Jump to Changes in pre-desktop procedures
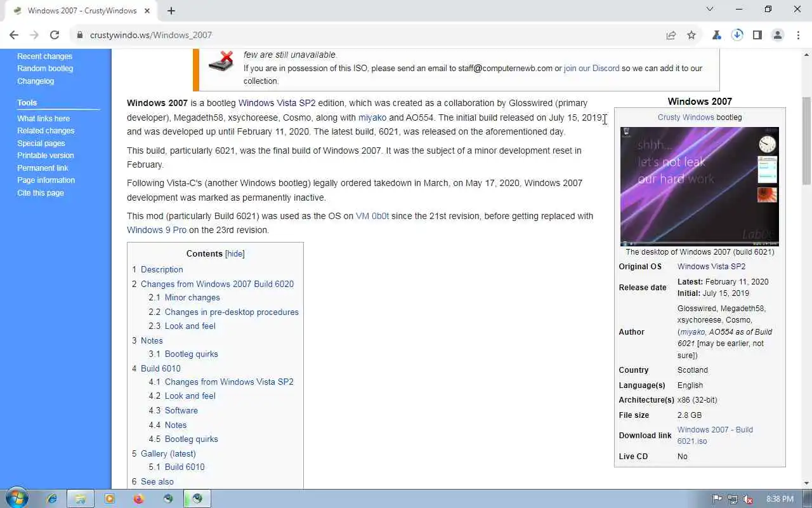 coord(224,312)
